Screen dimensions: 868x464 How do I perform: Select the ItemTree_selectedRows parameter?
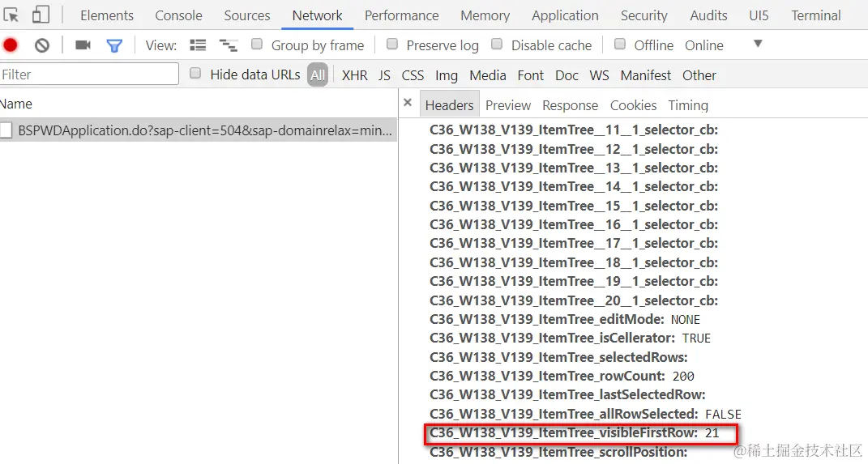[558, 357]
